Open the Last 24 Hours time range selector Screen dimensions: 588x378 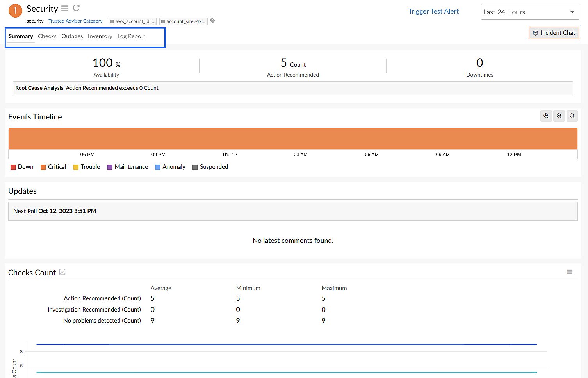(x=529, y=12)
